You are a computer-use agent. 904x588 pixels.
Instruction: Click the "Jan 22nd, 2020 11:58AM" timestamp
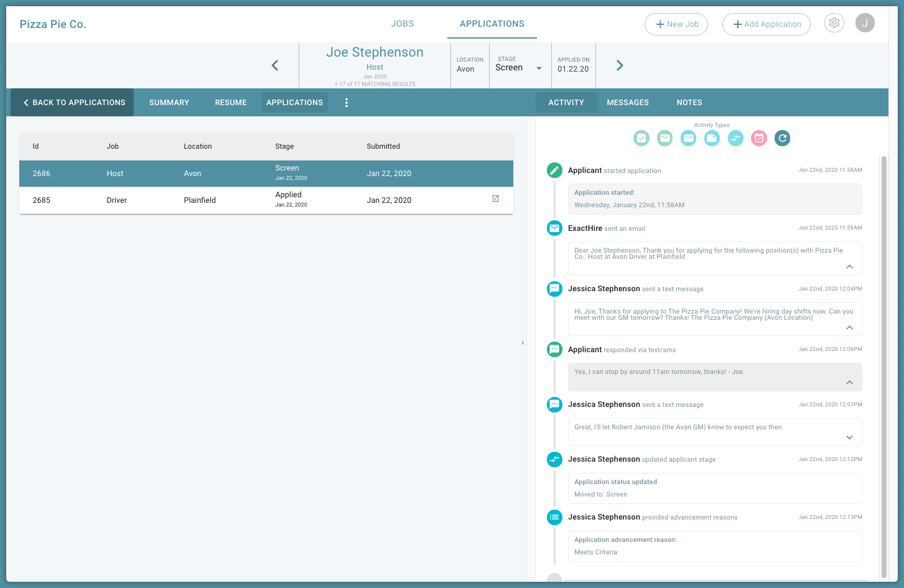[x=830, y=170]
